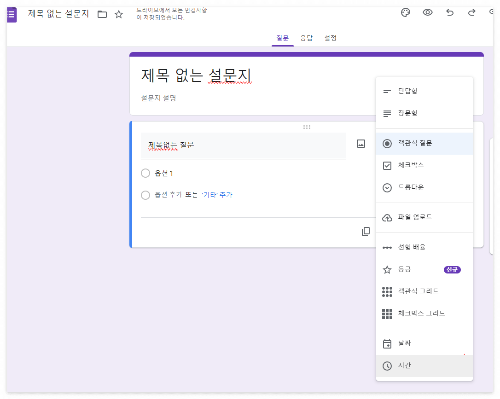Choose 날짜 date question type
Viewport: 500px width, 399px height.
click(424, 344)
